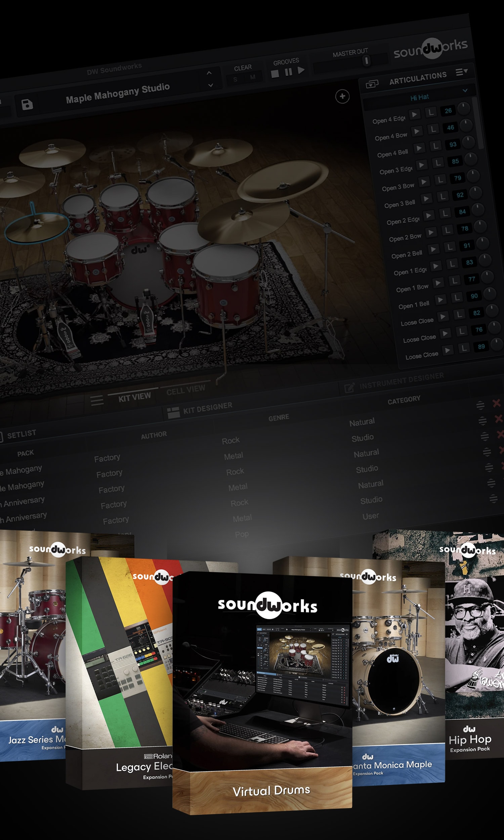Sort by the AUTHOR column header
Image resolution: width=504 pixels, height=840 pixels.
pyautogui.click(x=154, y=435)
